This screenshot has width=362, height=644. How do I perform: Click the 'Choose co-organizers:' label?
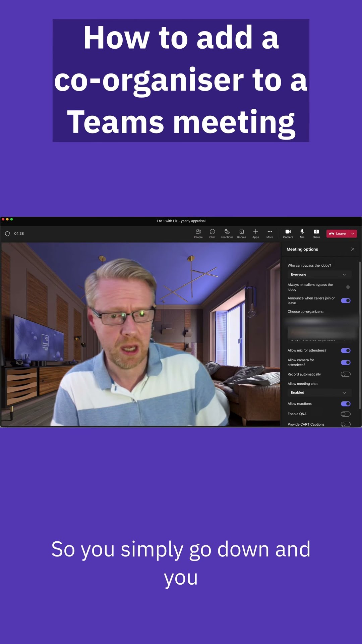pyautogui.click(x=305, y=312)
